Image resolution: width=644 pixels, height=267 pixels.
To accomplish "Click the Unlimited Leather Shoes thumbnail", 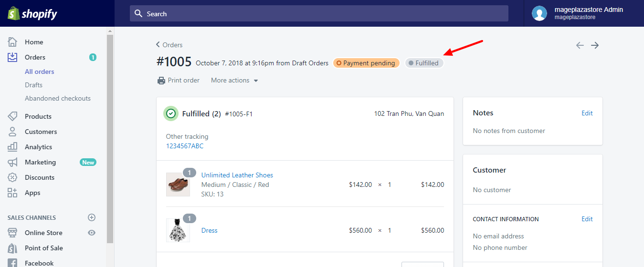I will pos(178,185).
